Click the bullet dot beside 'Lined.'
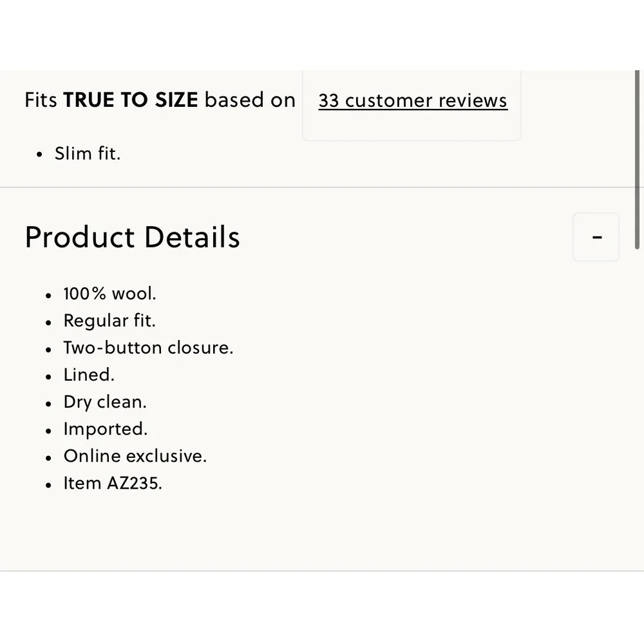 coord(48,377)
